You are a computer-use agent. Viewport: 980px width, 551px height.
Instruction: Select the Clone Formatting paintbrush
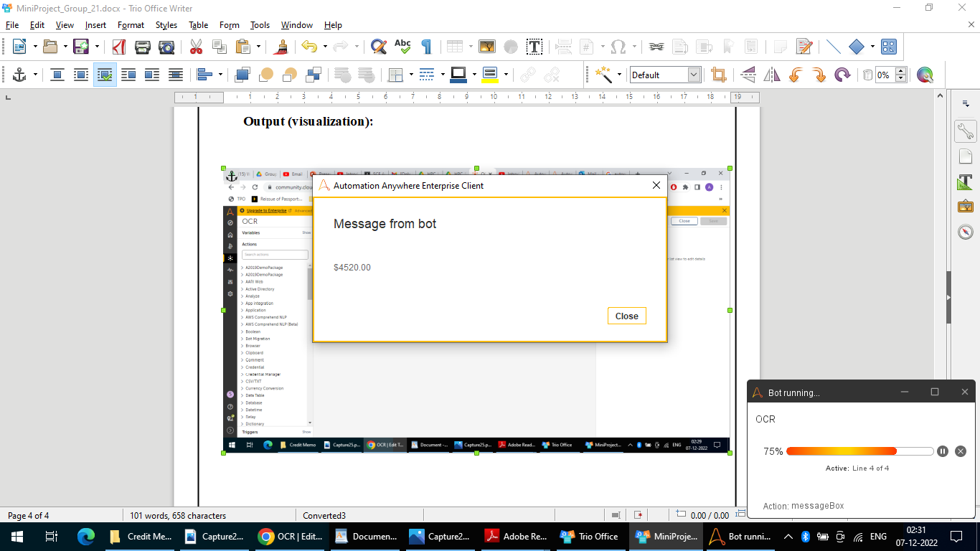click(x=282, y=47)
